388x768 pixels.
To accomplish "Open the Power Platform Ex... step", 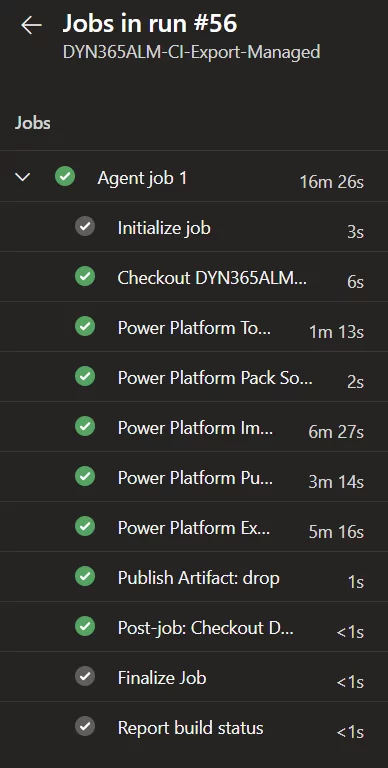I will (x=194, y=527).
